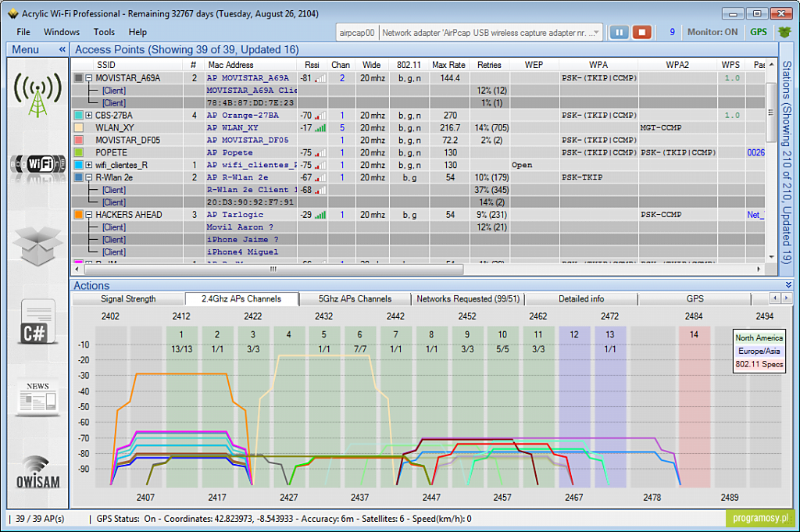This screenshot has height=532, width=800.
Task: Click the signal bars icon for POPETE
Action: click(320, 152)
